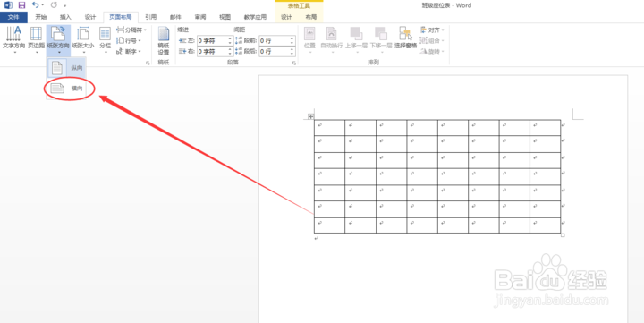Click the 段前 spacing-before input field
Image resolution: width=644 pixels, height=323 pixels.
pos(274,40)
